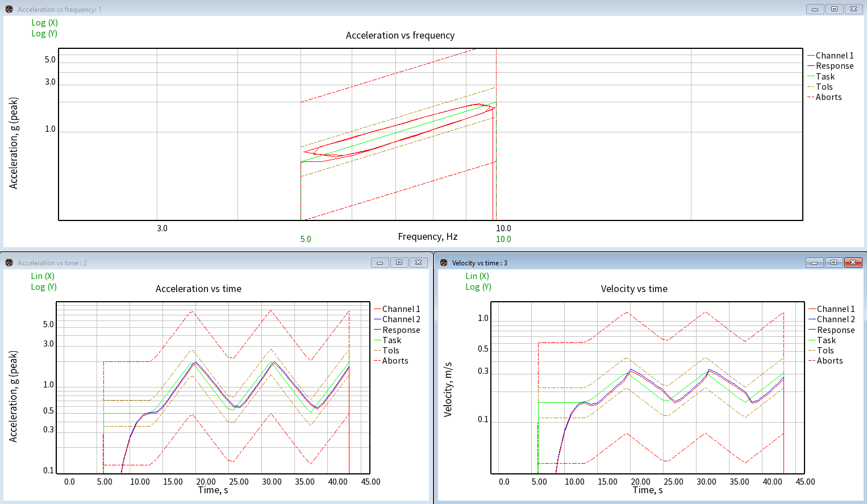The width and height of the screenshot is (867, 504).
Task: Click the Velocity vs time window icon
Action: click(444, 263)
